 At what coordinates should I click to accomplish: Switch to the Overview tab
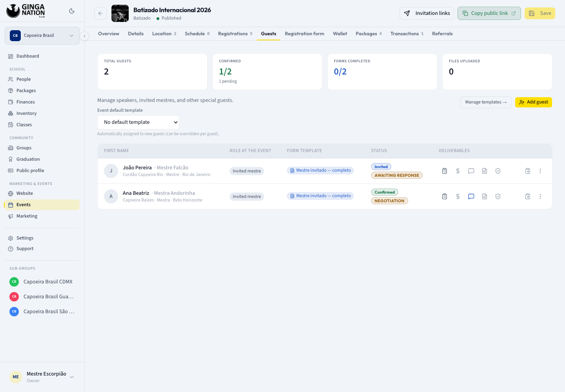pos(109,34)
